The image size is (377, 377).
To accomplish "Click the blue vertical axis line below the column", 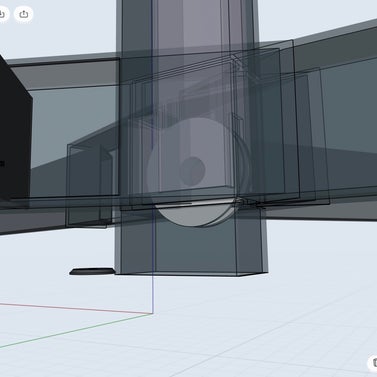I will [152, 293].
